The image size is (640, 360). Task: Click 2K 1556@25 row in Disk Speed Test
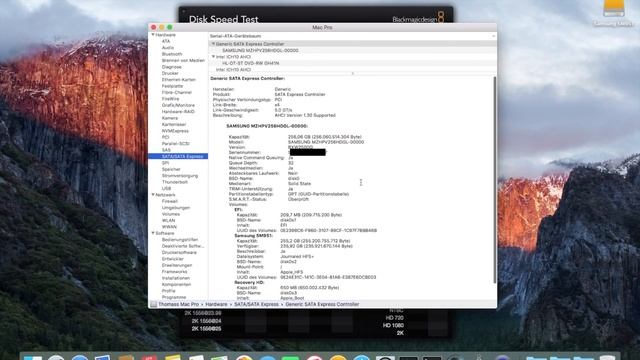coord(206,329)
